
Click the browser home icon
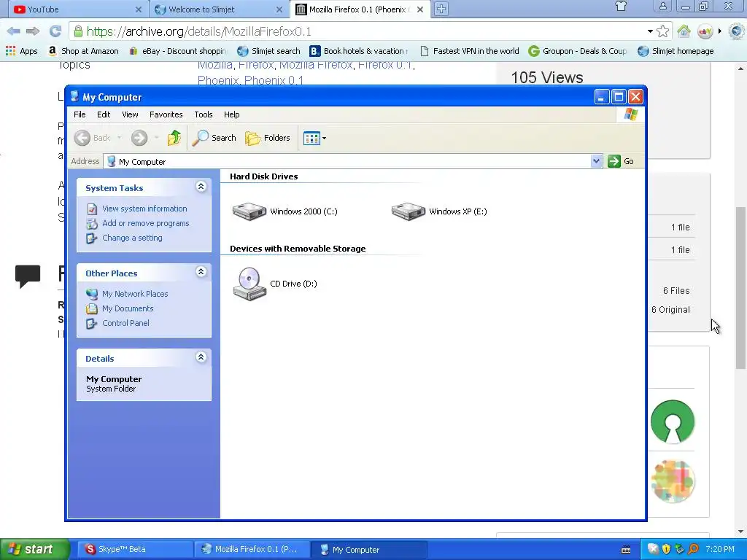coord(684,31)
